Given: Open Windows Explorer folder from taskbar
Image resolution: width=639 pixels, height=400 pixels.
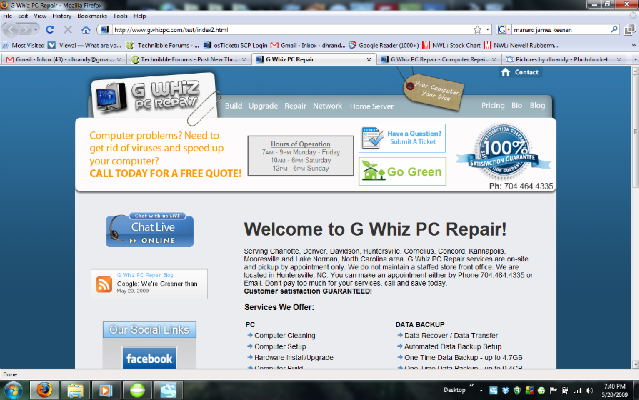Looking at the screenshot, I should pos(75,390).
